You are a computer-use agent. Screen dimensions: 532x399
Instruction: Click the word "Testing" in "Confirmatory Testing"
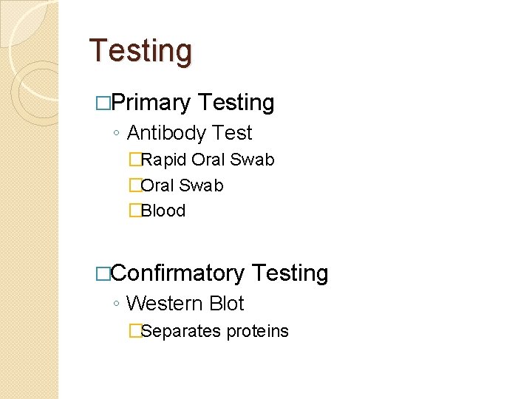click(x=290, y=273)
